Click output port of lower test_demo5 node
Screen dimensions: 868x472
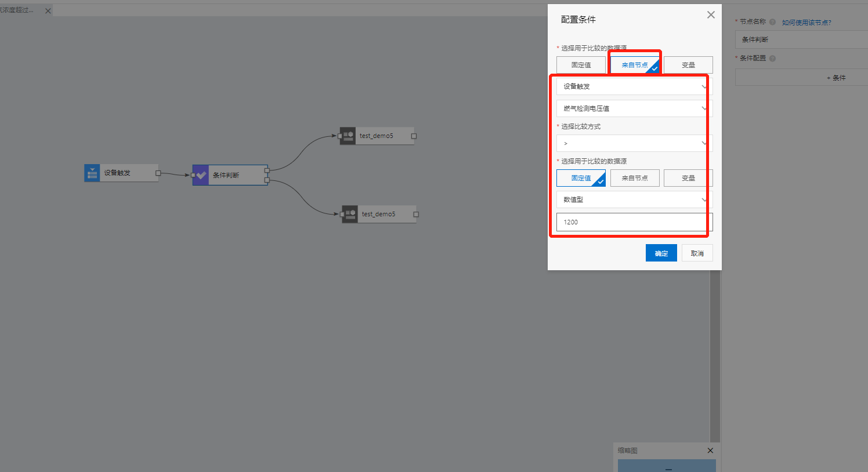(416, 215)
